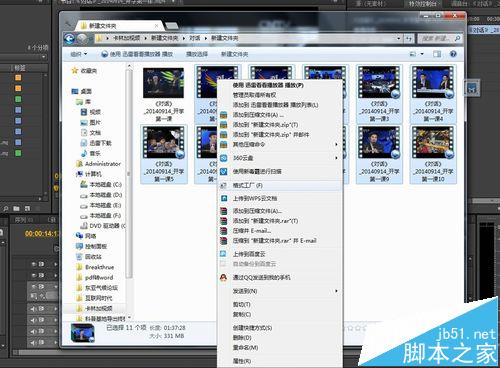
Task: Choose 添加到 "新建文件夹.zip"(T)
Action: [265, 125]
